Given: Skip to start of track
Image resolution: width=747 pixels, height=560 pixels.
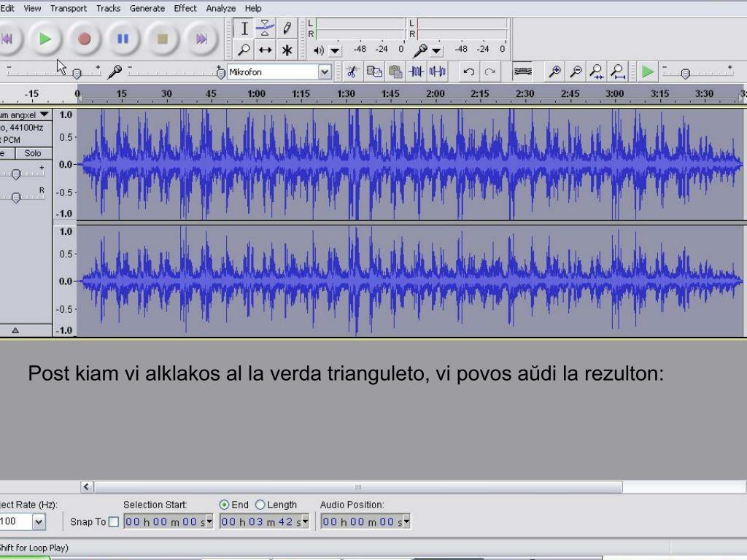Looking at the screenshot, I should point(7,39).
